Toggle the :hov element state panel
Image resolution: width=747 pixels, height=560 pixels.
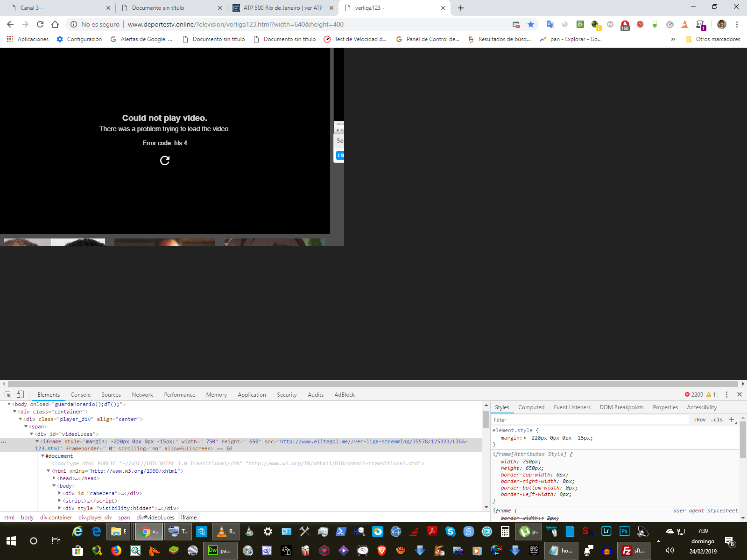point(699,420)
